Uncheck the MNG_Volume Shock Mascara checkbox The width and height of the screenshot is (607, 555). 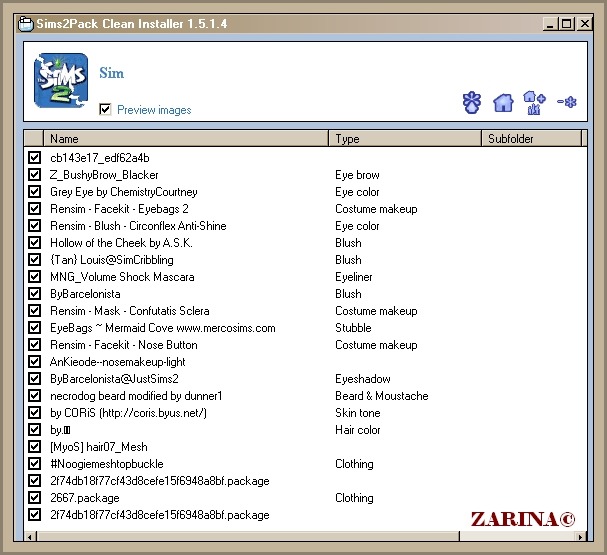(x=34, y=277)
